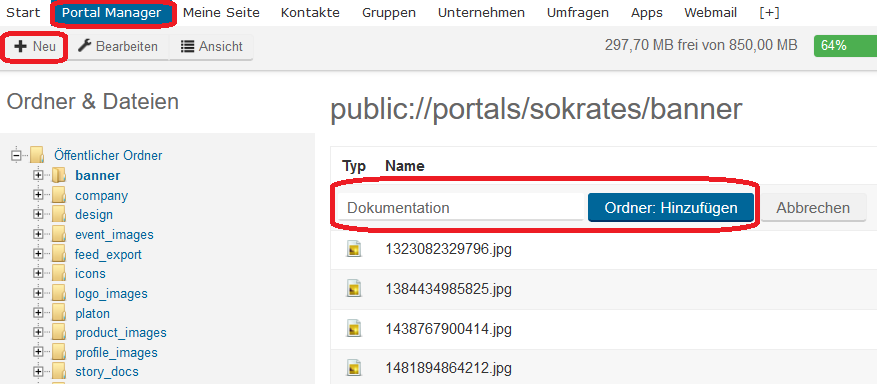The width and height of the screenshot is (877, 384).
Task: Click the Bearbeiten toolbar button
Action: [117, 46]
